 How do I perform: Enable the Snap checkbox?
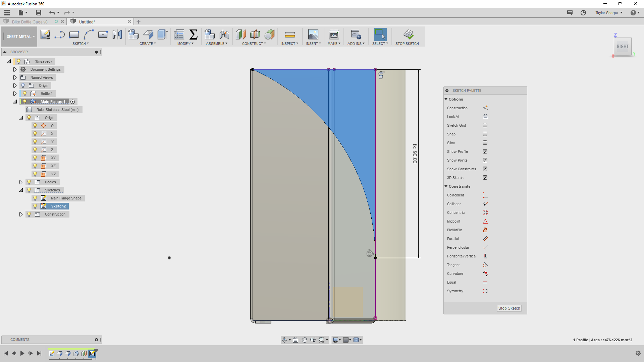pyautogui.click(x=485, y=134)
